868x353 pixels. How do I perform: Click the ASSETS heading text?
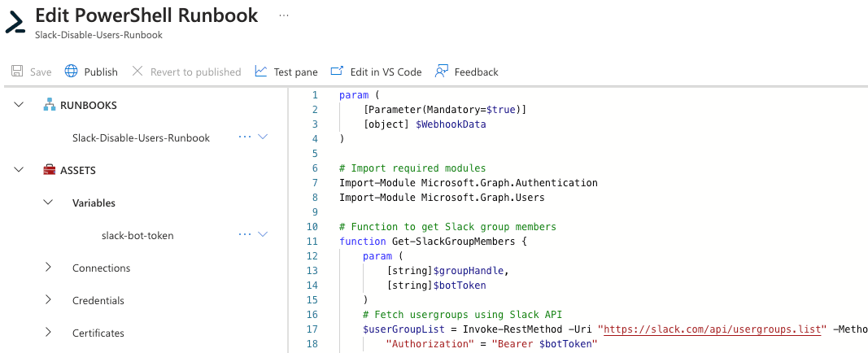pyautogui.click(x=78, y=171)
